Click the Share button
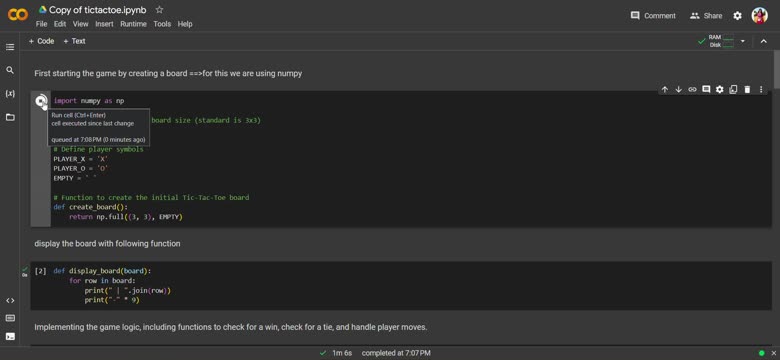The height and width of the screenshot is (360, 780). coord(706,16)
